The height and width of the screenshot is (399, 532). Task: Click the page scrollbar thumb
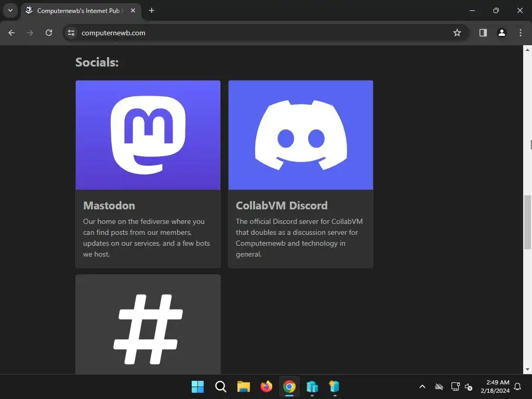point(528,222)
